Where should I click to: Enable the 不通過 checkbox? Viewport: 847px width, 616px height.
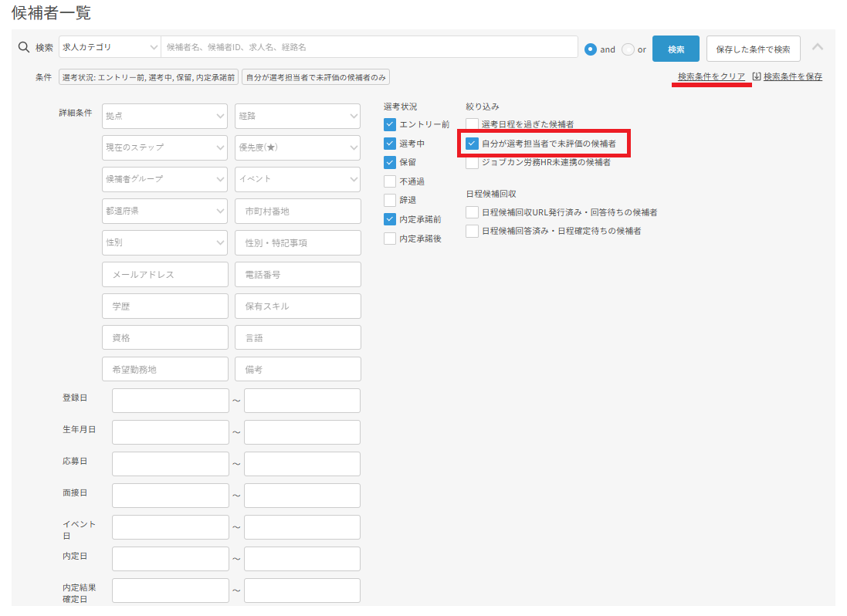click(x=390, y=181)
